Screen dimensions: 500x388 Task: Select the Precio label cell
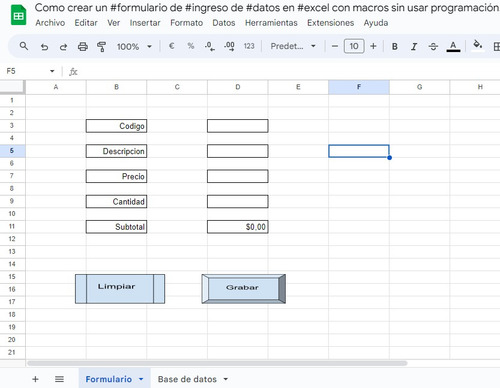(116, 176)
